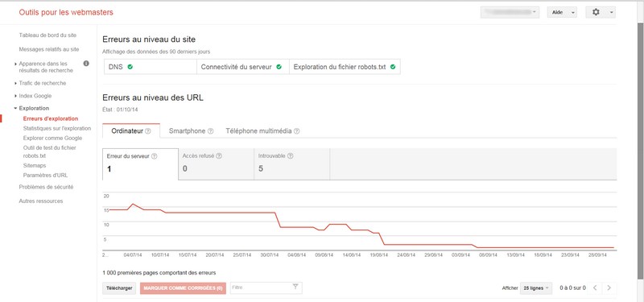Click "1 000 premières pages comportant des erreurs"
The width and height of the screenshot is (644, 302).
pyautogui.click(x=159, y=272)
